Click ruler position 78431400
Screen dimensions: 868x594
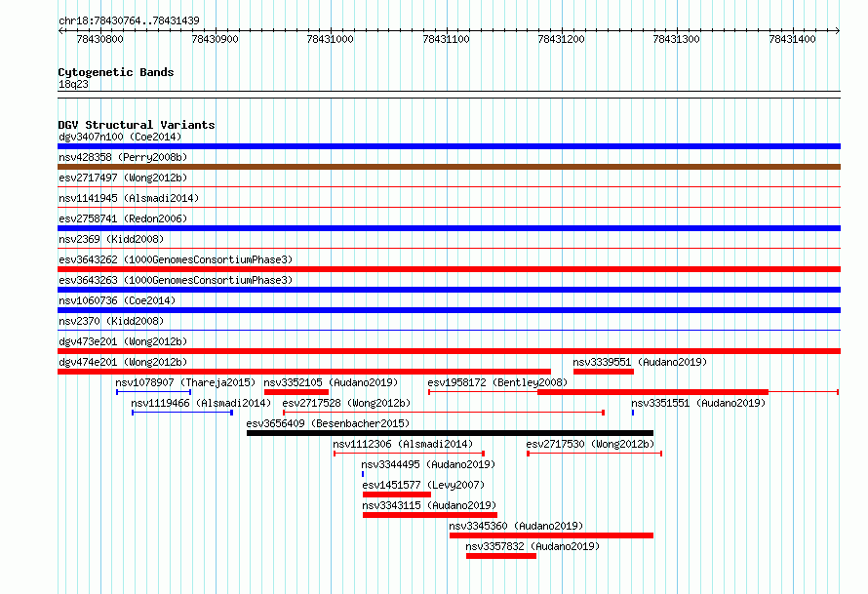point(792,39)
